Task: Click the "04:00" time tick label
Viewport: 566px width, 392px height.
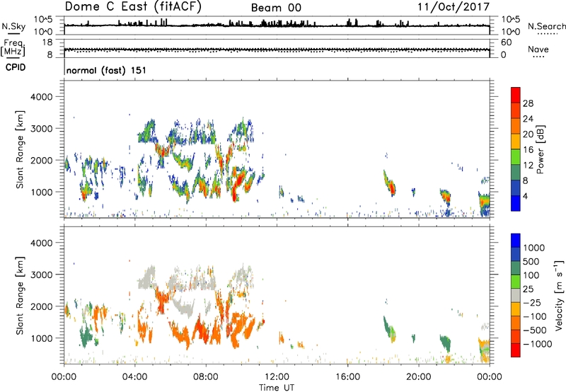Action: (x=134, y=377)
